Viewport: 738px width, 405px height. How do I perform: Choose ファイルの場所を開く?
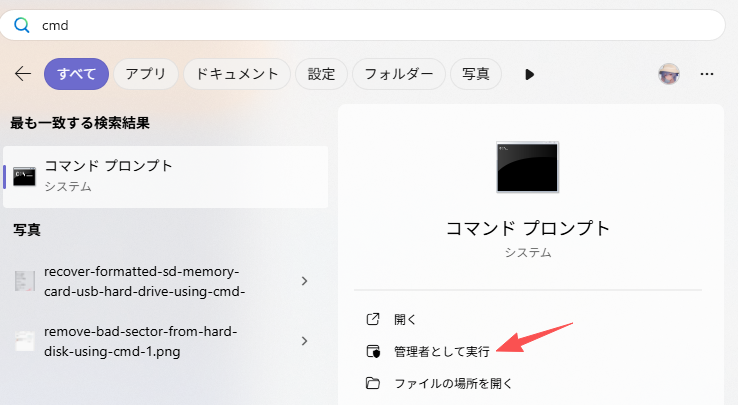pos(453,383)
